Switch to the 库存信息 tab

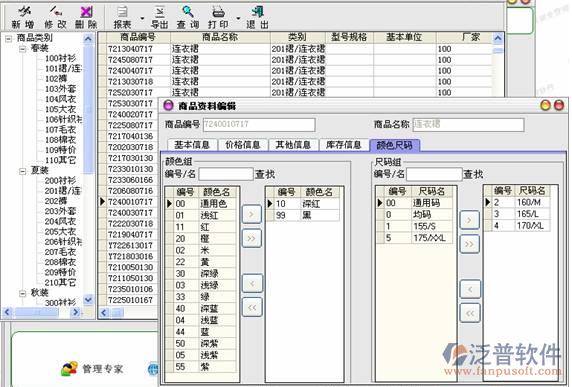(x=344, y=145)
